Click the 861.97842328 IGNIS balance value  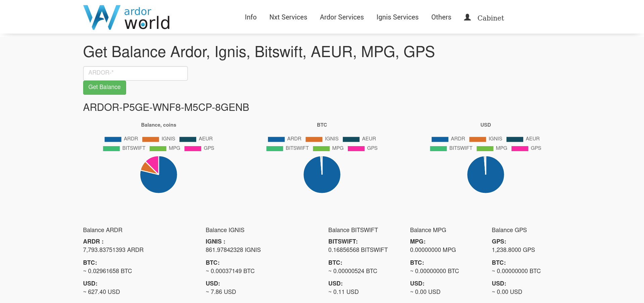pos(233,250)
